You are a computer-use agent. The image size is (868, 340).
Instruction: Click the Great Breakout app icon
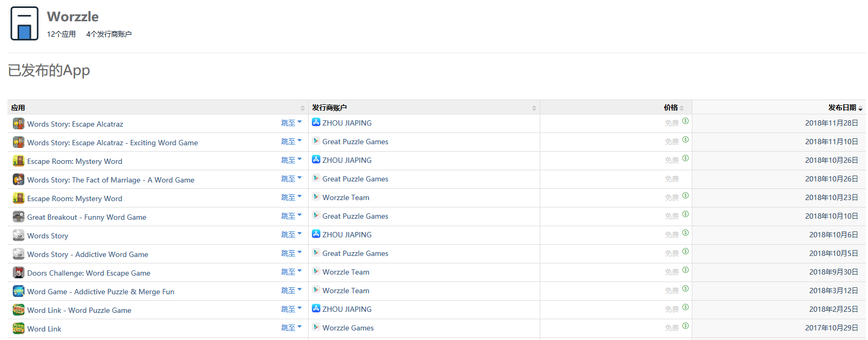click(19, 217)
